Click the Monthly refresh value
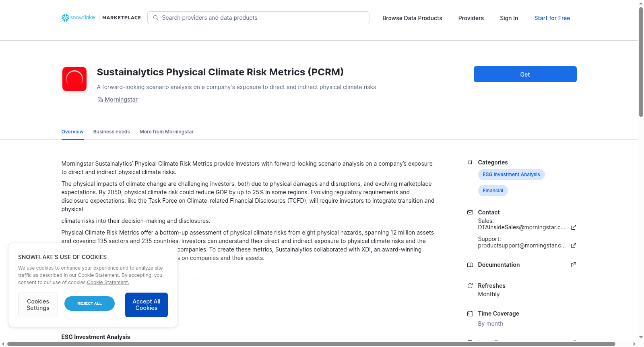The width and height of the screenshot is (644, 347). (x=489, y=294)
